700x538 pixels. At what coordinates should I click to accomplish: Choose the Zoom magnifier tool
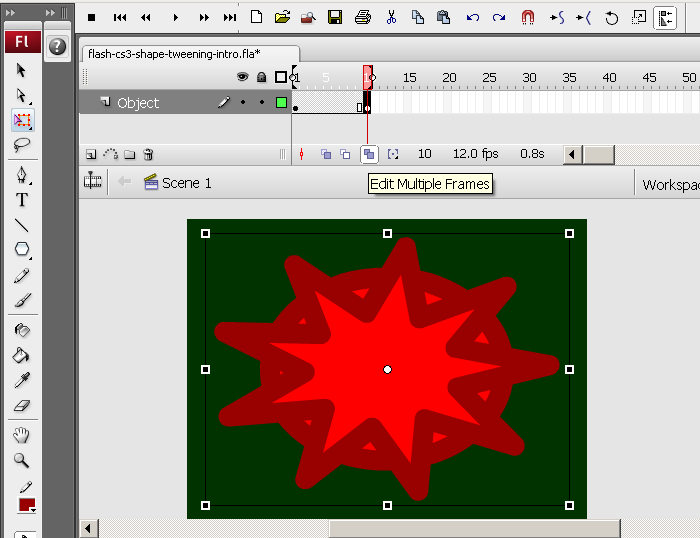pyautogui.click(x=22, y=461)
